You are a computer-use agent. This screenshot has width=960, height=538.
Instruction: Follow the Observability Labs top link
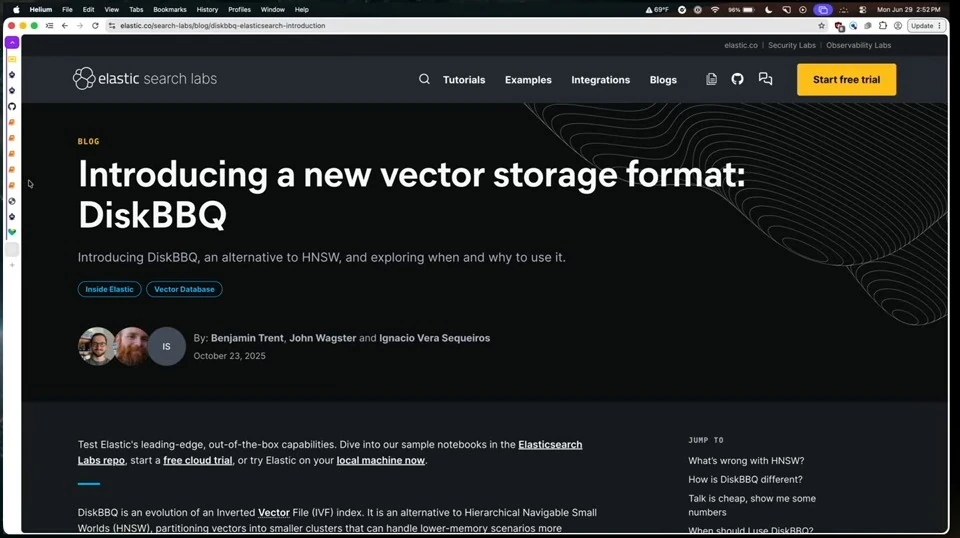pos(858,45)
